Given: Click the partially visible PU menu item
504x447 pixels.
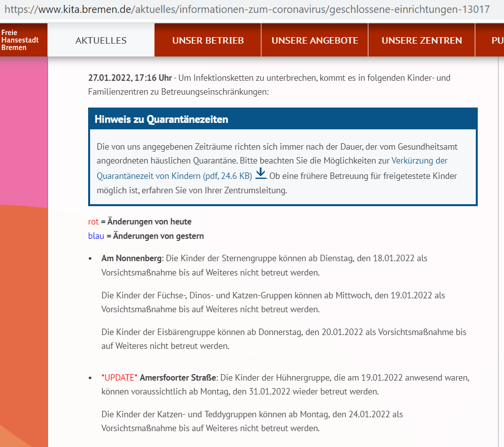Looking at the screenshot, I should click(490, 40).
